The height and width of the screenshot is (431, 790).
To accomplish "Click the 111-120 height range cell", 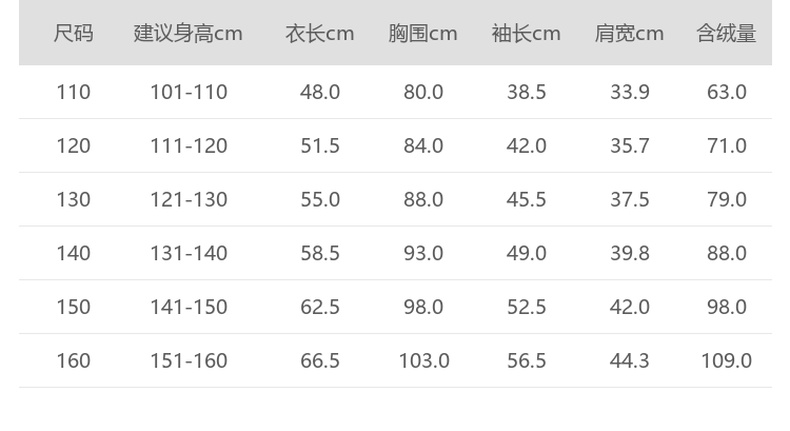I will point(188,146).
